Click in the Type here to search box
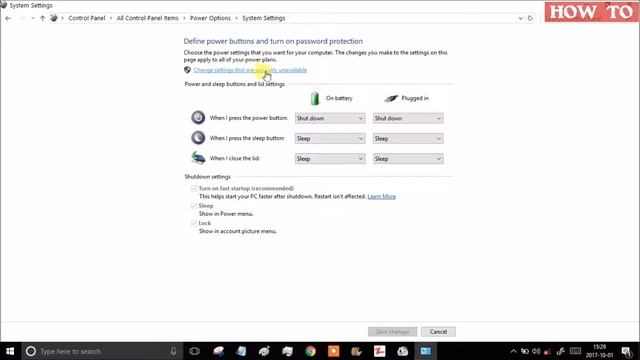Viewport: 640px width, 360px height. click(102, 351)
